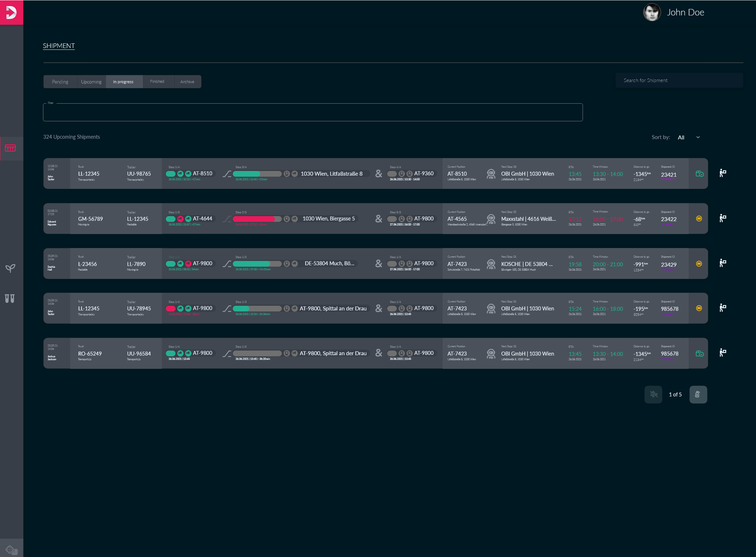The height and width of the screenshot is (557, 756).
Task: Toggle the red Stop 1/4 pill in UU-78945 row
Action: click(170, 309)
